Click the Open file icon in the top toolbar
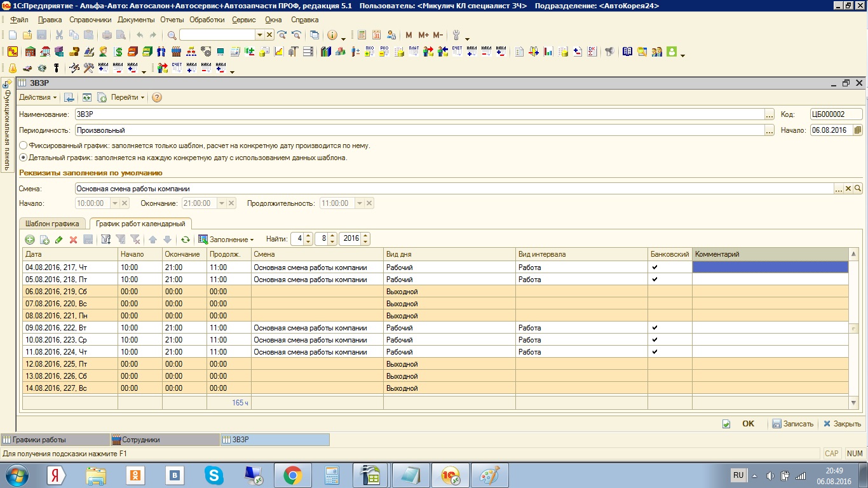 27,35
